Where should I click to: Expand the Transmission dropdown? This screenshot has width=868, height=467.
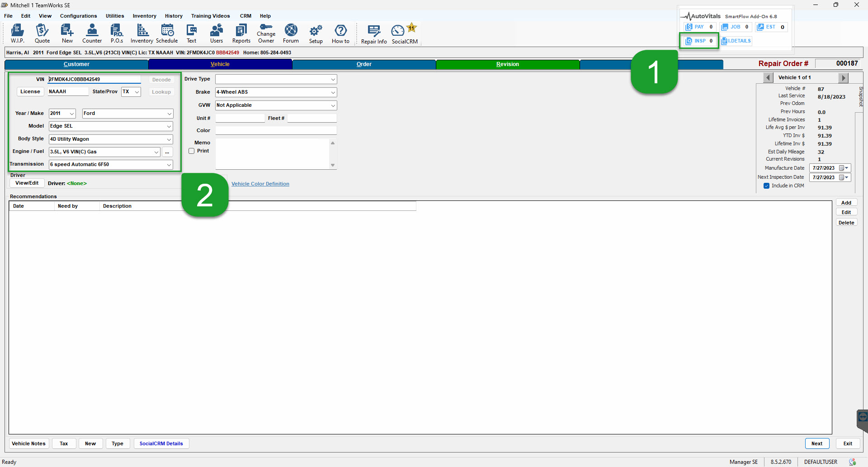[x=170, y=165]
